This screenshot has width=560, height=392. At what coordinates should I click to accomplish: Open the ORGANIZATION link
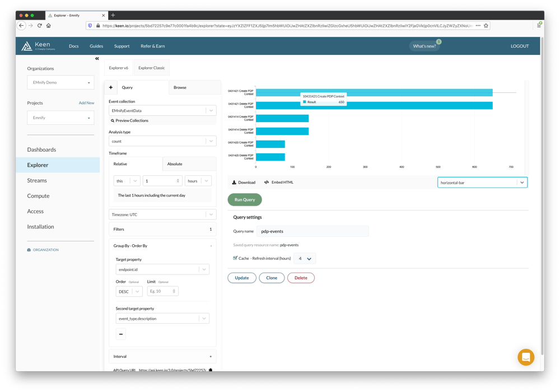point(43,250)
